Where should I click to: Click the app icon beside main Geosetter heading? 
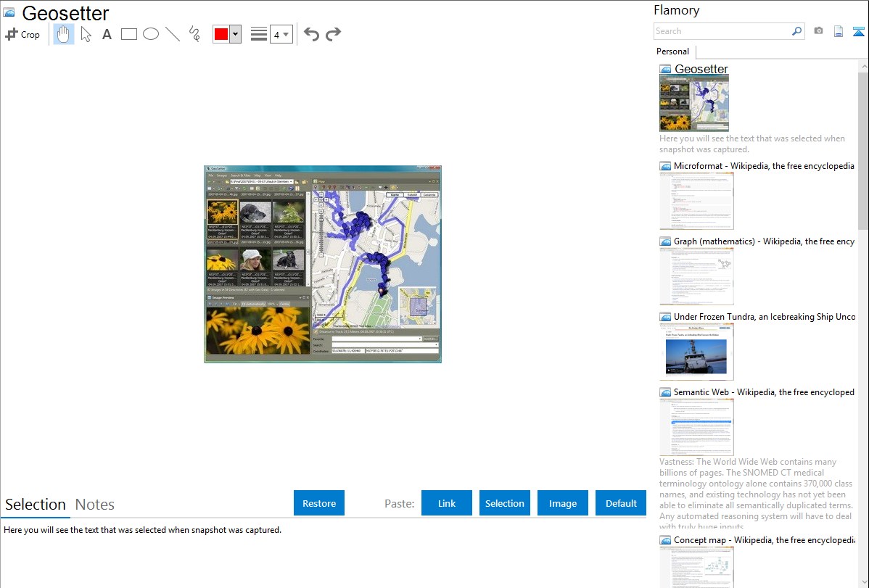click(9, 12)
